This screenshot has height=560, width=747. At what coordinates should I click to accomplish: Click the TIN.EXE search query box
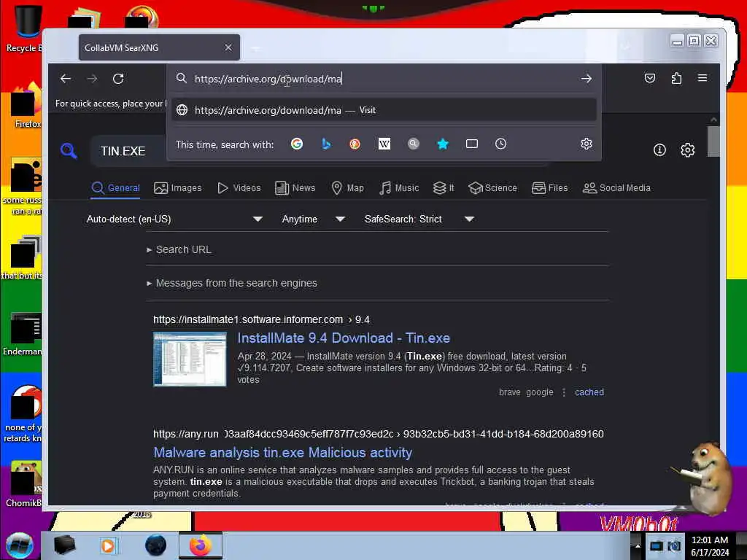pos(128,151)
